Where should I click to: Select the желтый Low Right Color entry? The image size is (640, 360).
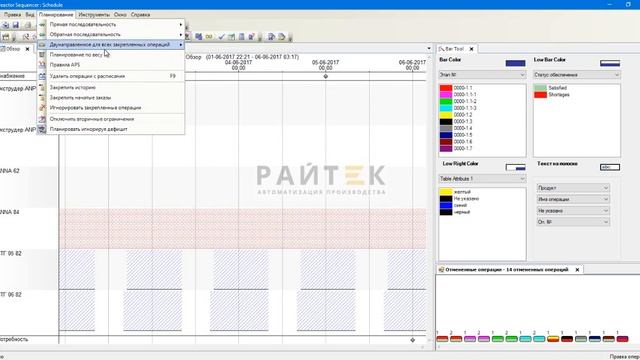click(x=456, y=192)
